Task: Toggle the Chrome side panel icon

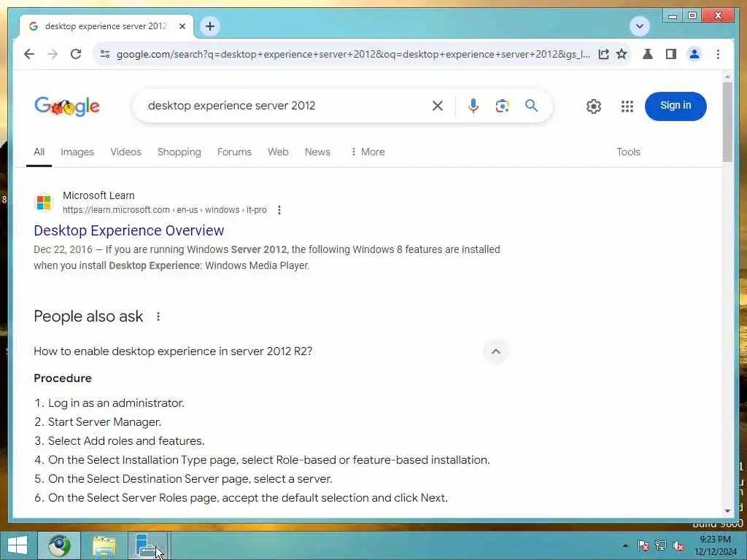Action: point(671,54)
